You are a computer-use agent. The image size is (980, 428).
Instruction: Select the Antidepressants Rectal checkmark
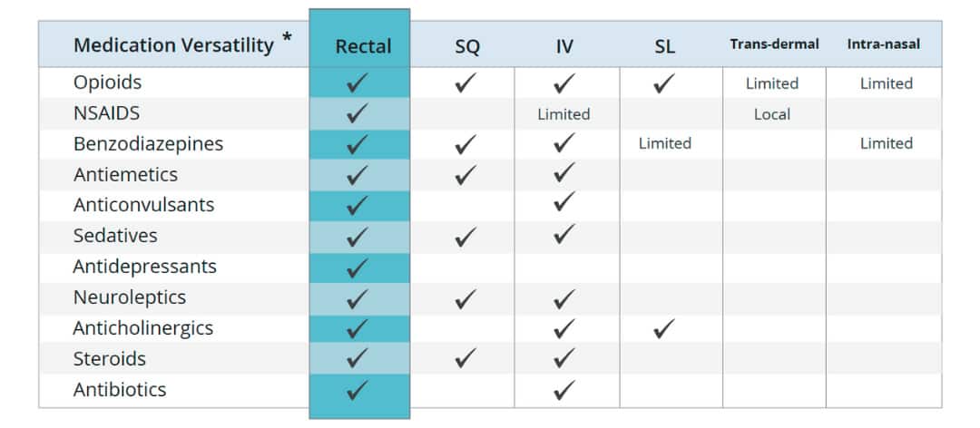[x=358, y=267]
